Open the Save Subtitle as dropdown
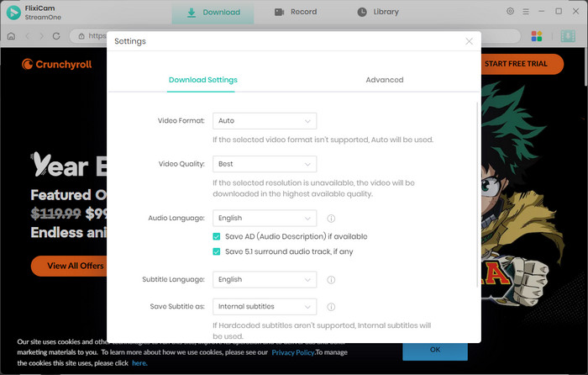The image size is (588, 375). coord(264,307)
